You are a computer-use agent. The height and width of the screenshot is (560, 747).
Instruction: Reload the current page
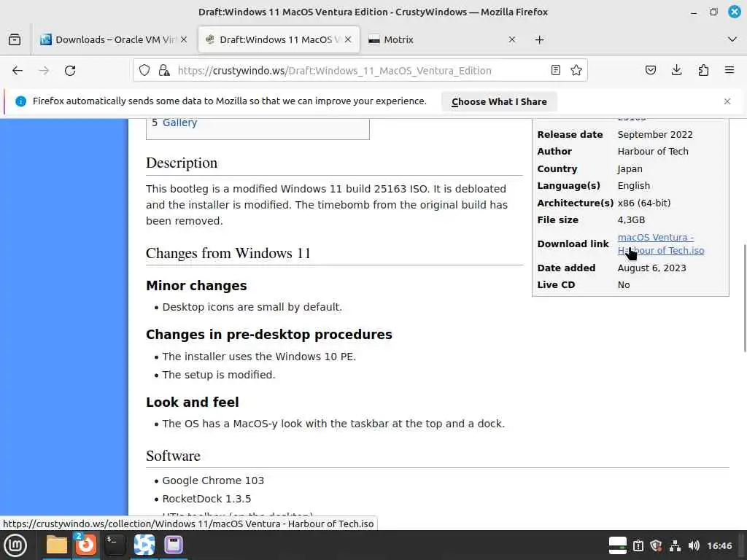point(70,71)
